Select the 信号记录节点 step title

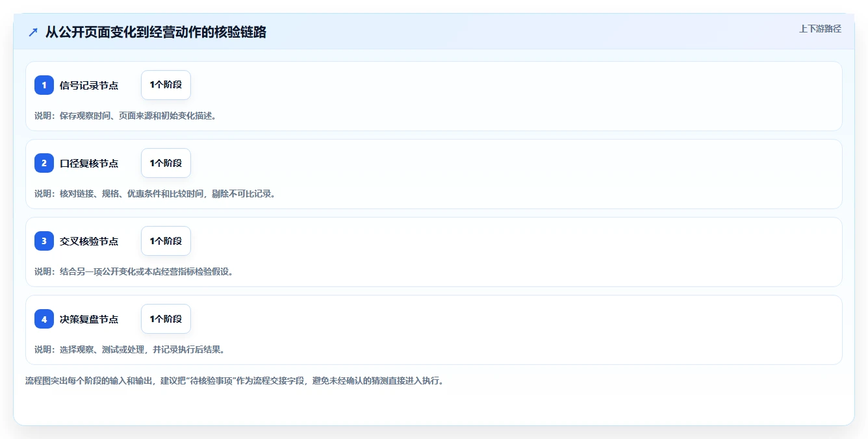click(89, 85)
